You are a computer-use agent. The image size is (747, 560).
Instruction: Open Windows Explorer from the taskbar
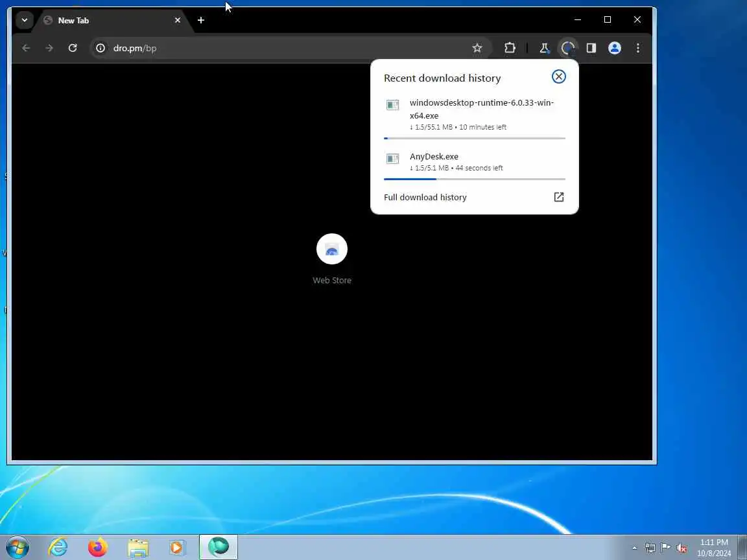coord(138,547)
